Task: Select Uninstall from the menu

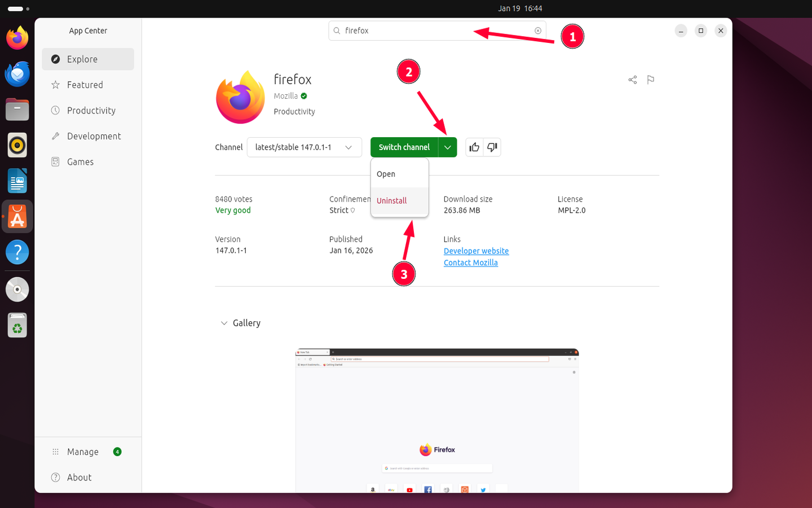Action: (391, 200)
